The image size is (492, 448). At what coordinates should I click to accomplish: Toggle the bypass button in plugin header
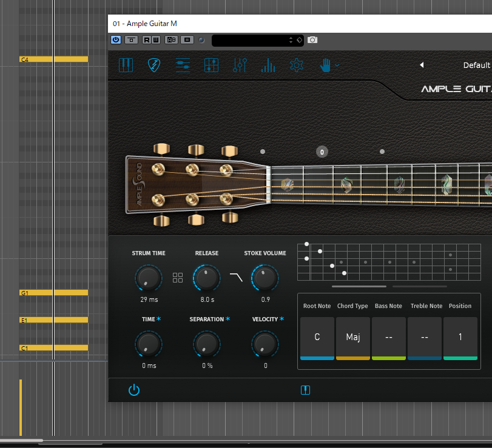pyautogui.click(x=132, y=40)
